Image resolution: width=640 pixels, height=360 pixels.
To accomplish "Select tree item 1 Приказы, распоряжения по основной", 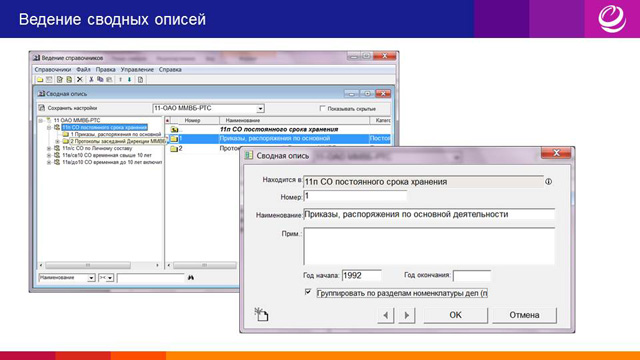I will [116, 134].
